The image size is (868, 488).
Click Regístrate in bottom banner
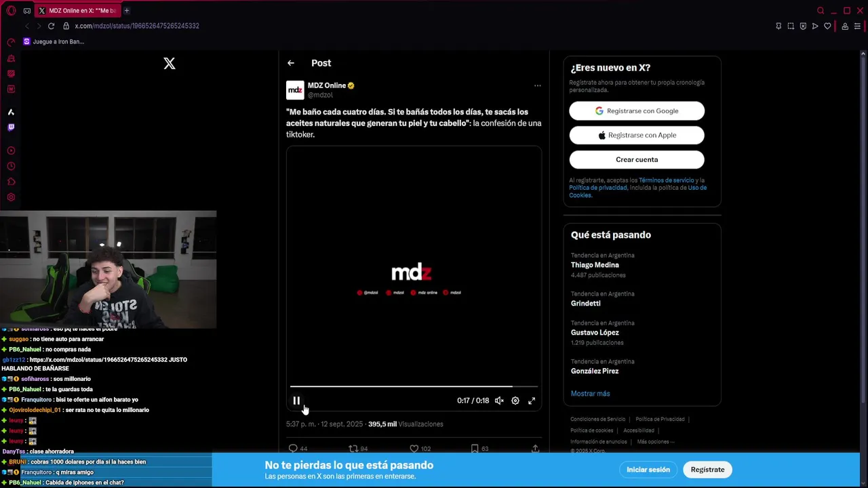(x=707, y=470)
